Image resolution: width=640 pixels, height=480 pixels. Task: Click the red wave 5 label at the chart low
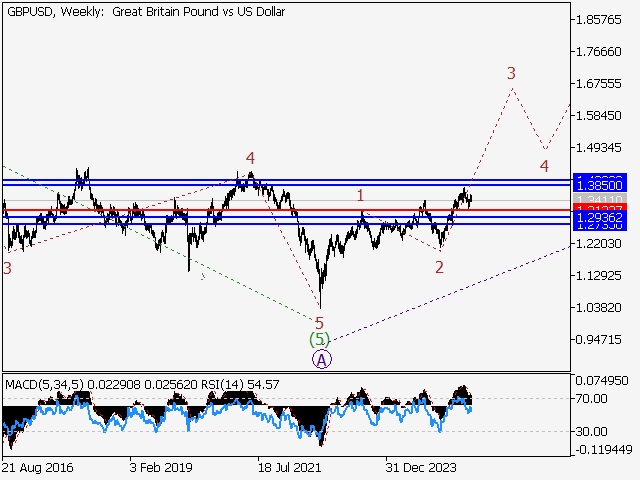tap(319, 323)
